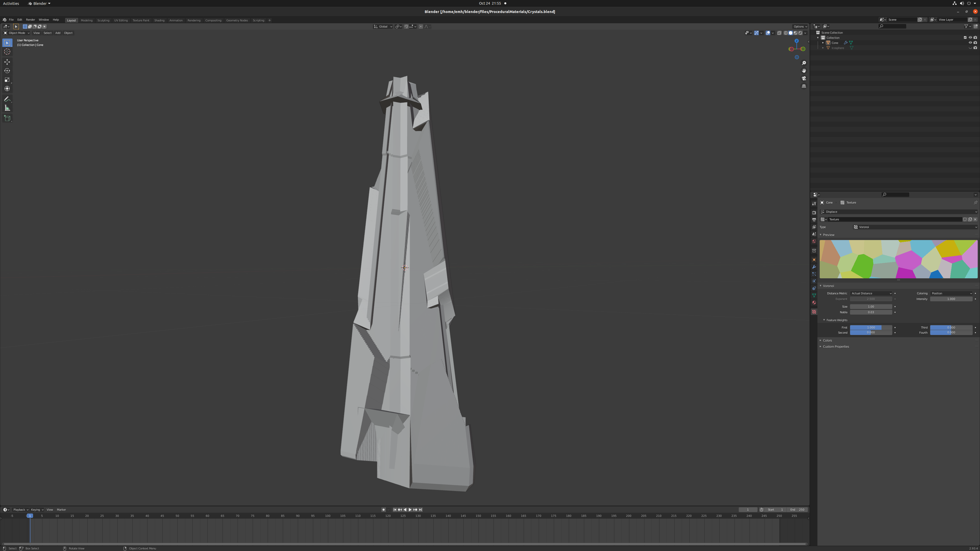This screenshot has width=980, height=551.
Task: Activate the Move tool
Action: tap(7, 61)
